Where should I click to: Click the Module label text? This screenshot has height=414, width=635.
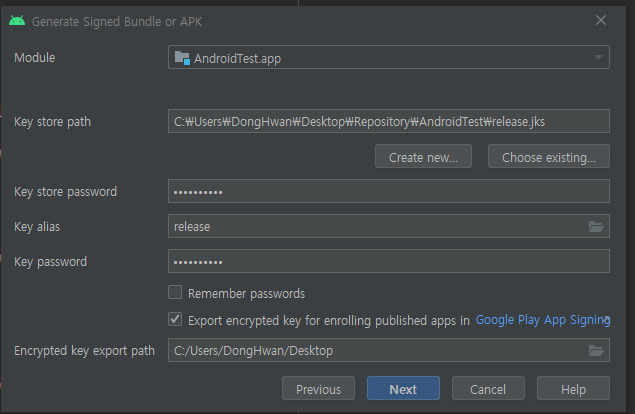pos(35,58)
